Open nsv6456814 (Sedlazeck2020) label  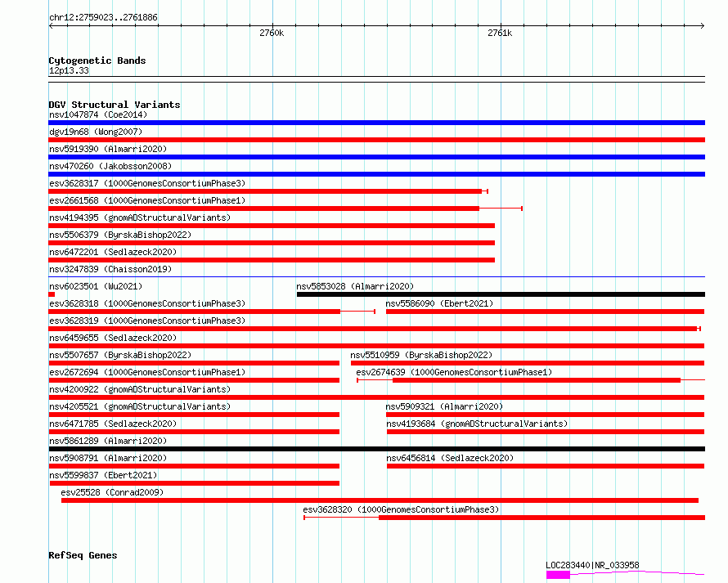[450, 458]
